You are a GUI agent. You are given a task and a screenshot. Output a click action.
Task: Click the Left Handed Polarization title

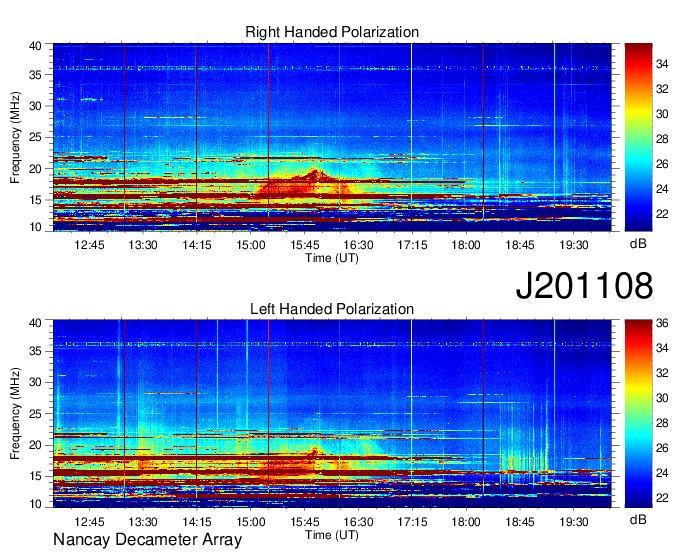coord(332,309)
